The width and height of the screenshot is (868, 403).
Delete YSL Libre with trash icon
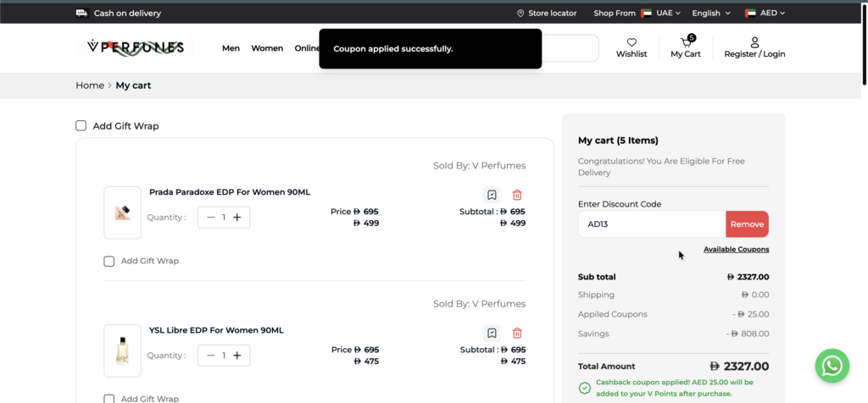click(x=517, y=333)
